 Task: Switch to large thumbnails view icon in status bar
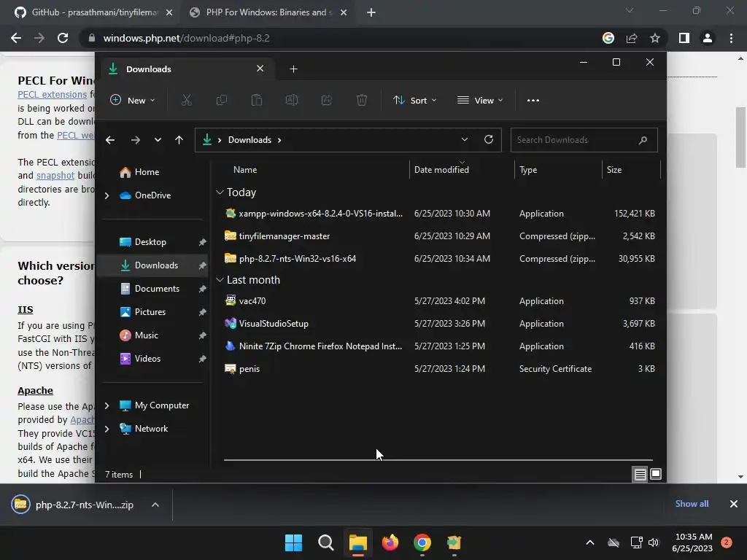pos(656,474)
